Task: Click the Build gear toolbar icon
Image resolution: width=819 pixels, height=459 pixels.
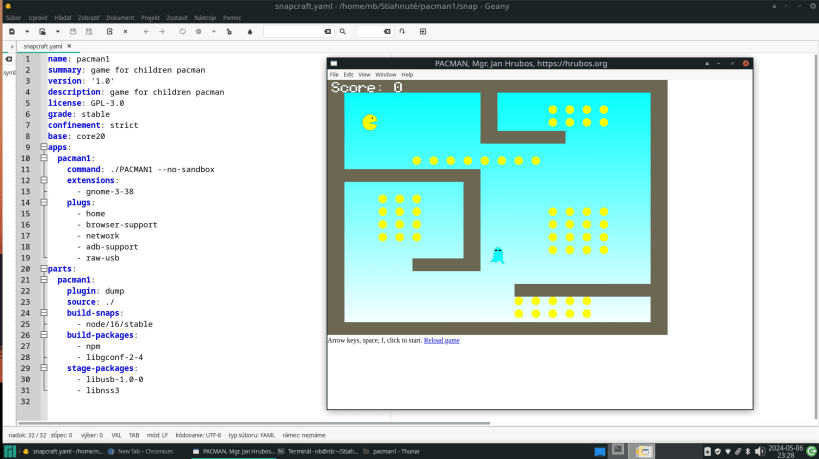Action: (x=198, y=31)
